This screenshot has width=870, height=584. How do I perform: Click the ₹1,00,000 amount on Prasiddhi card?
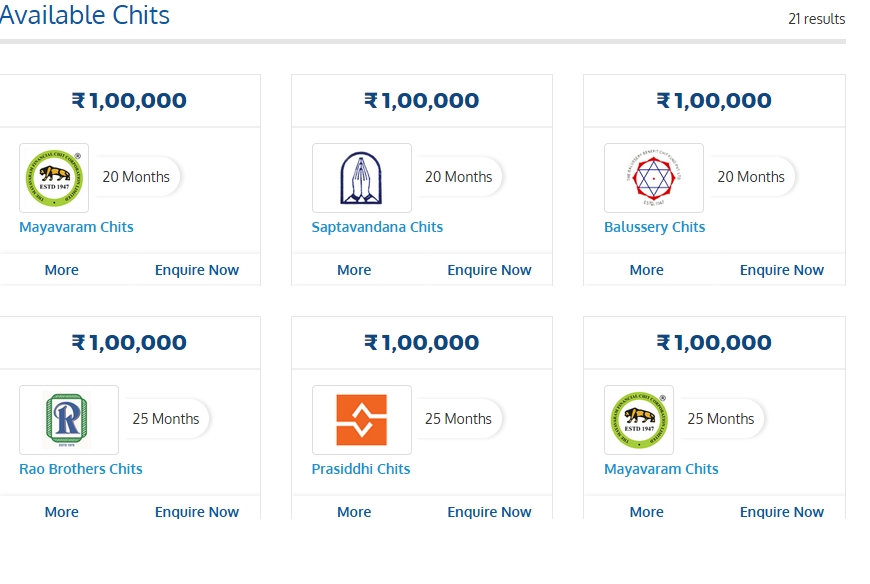point(421,342)
